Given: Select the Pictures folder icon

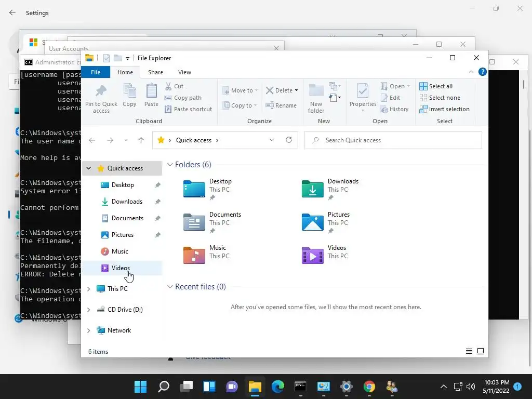Looking at the screenshot, I should pos(312,222).
